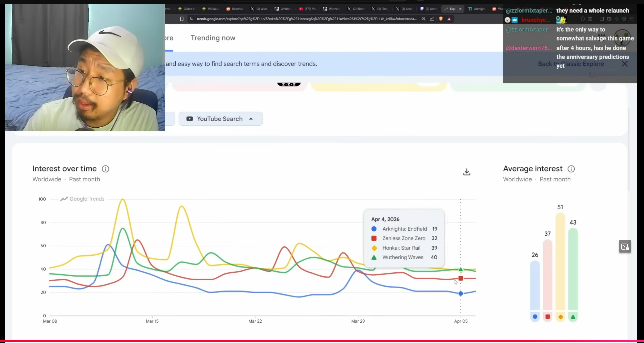The image size is (644, 343).
Task: Open the Twitch (3) Arkni browser tab
Action: (428, 9)
